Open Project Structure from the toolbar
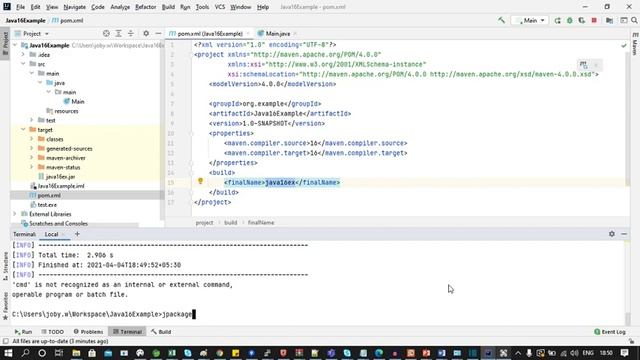The image size is (640, 360). click(x=609, y=20)
